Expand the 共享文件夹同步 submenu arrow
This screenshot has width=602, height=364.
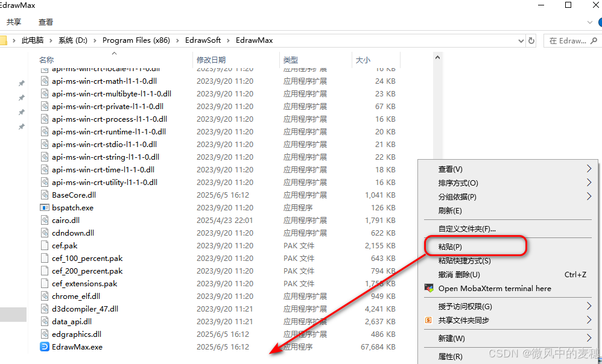(589, 320)
